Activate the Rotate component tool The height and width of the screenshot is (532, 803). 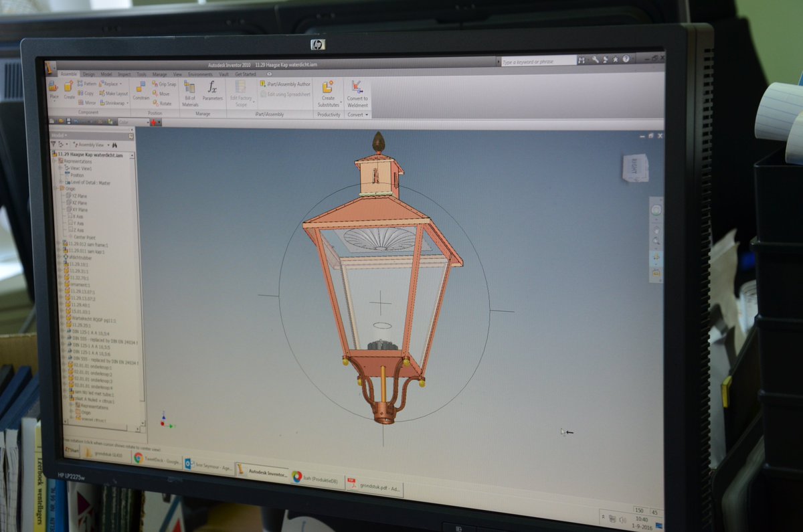162,103
